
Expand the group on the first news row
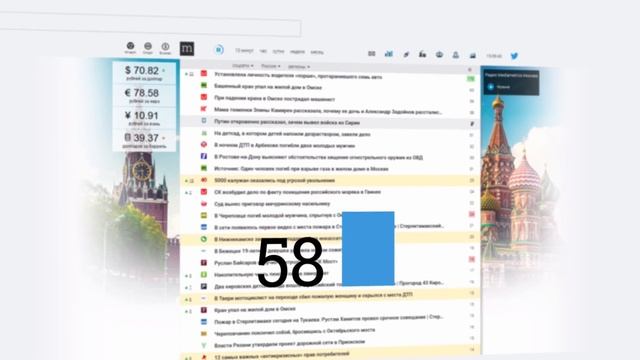(189, 74)
